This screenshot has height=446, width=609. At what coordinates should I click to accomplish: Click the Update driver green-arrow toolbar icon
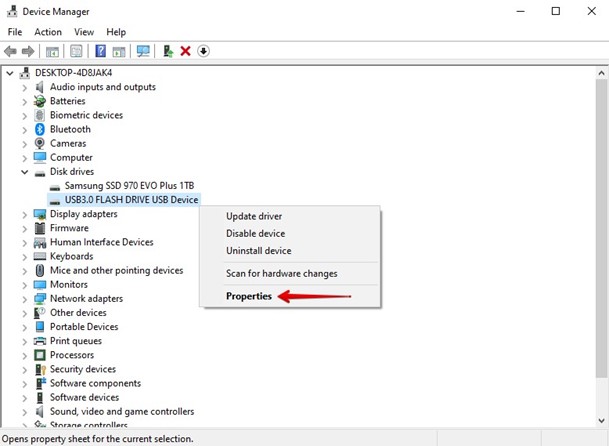tap(168, 51)
